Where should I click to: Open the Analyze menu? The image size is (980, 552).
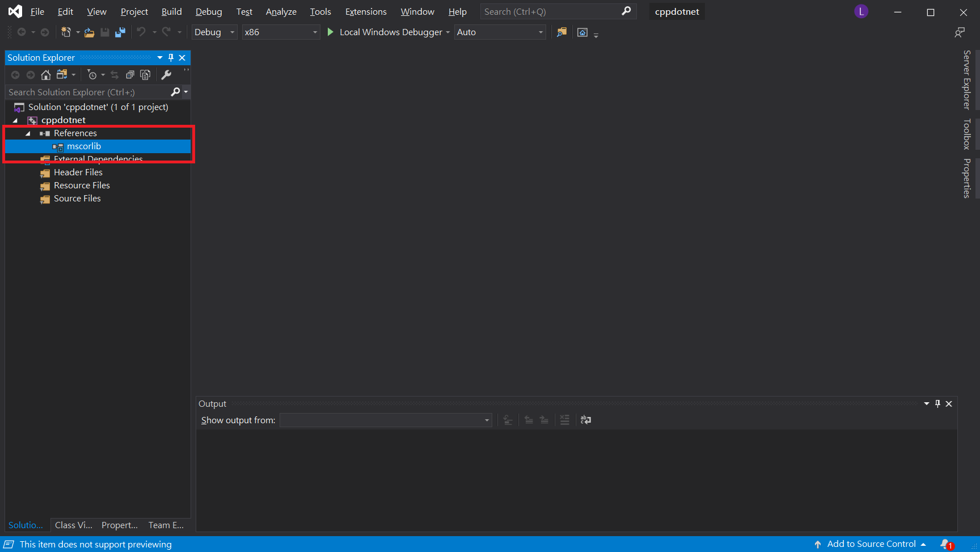point(281,11)
